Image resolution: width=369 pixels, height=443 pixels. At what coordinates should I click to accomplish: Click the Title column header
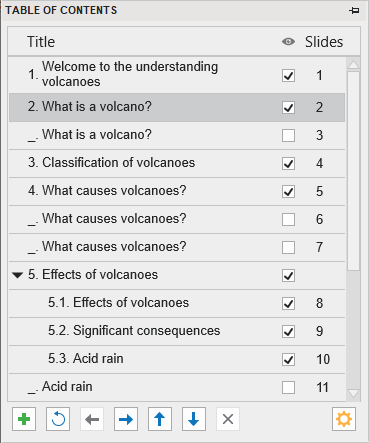point(41,42)
